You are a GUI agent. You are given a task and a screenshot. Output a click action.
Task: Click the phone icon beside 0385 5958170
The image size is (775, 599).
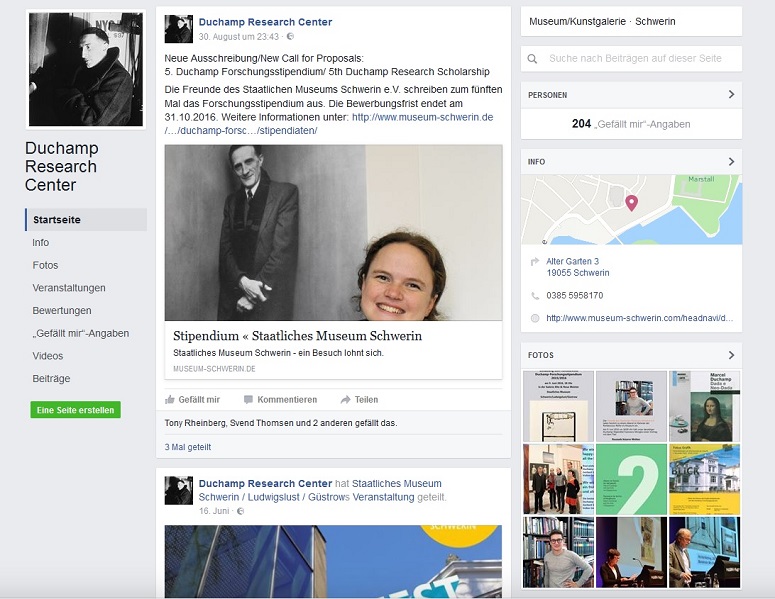point(535,296)
